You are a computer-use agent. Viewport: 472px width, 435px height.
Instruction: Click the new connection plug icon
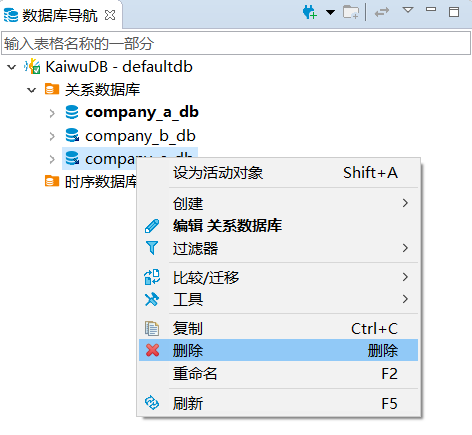point(310,13)
